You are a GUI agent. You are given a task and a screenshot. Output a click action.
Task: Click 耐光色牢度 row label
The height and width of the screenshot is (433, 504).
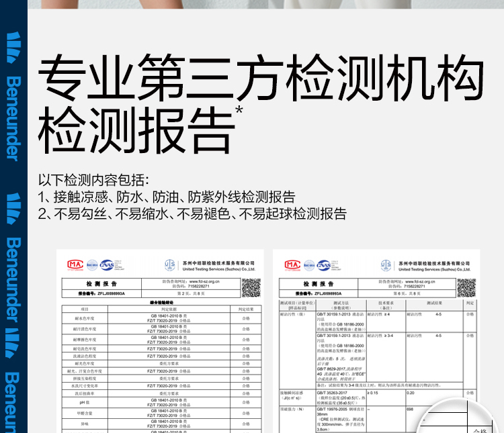tap(85, 363)
